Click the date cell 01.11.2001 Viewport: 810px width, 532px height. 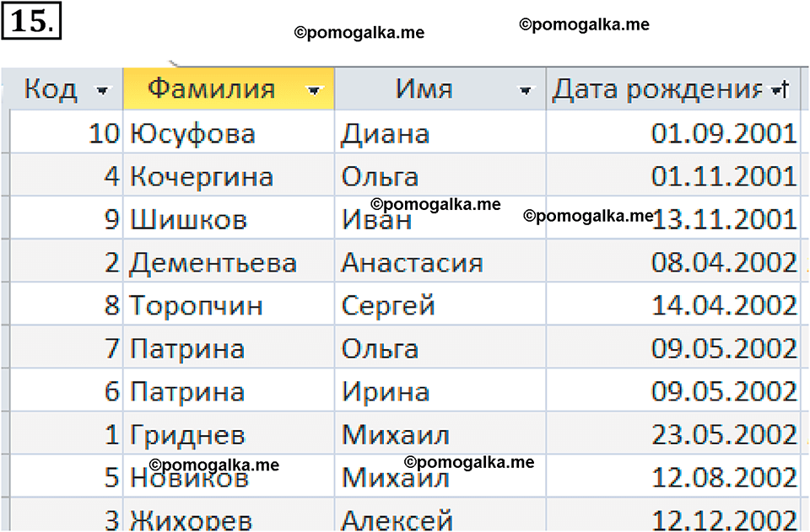pyautogui.click(x=673, y=175)
